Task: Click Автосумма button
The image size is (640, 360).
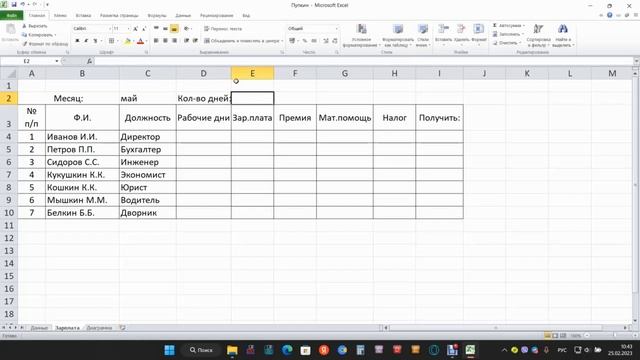Action: click(x=508, y=25)
